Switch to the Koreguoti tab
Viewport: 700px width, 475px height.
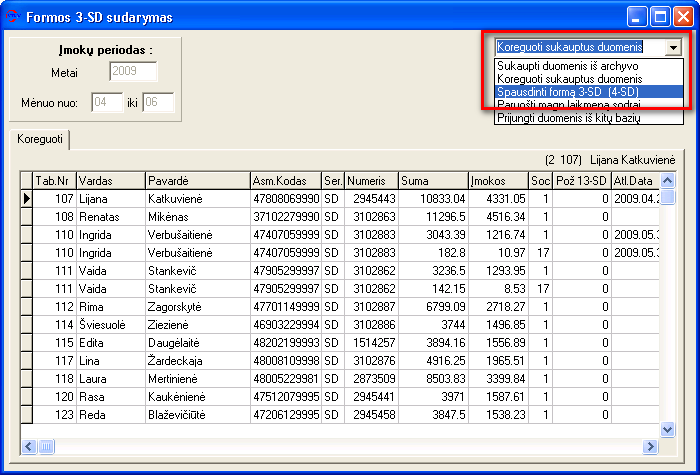click(x=40, y=139)
